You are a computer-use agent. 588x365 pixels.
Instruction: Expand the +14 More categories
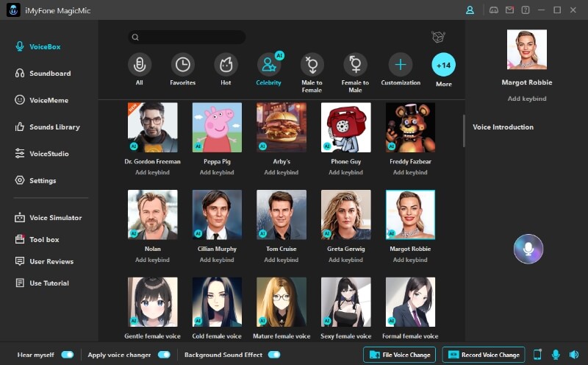pyautogui.click(x=444, y=65)
